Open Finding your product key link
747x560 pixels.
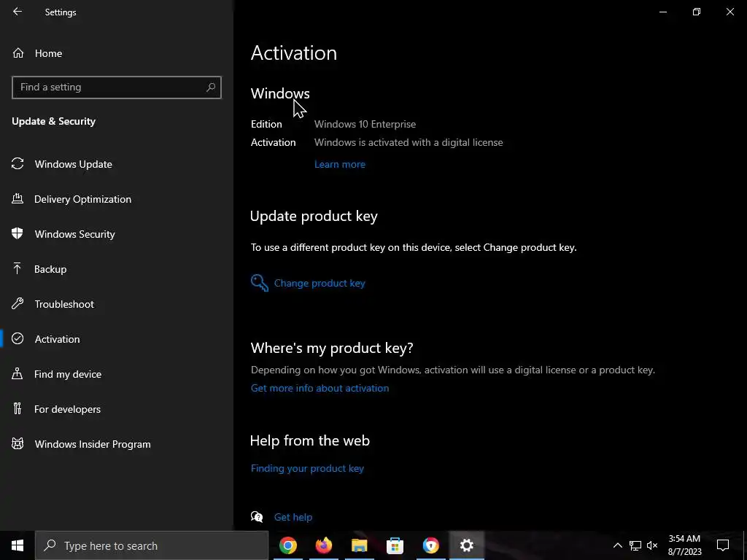pyautogui.click(x=307, y=469)
